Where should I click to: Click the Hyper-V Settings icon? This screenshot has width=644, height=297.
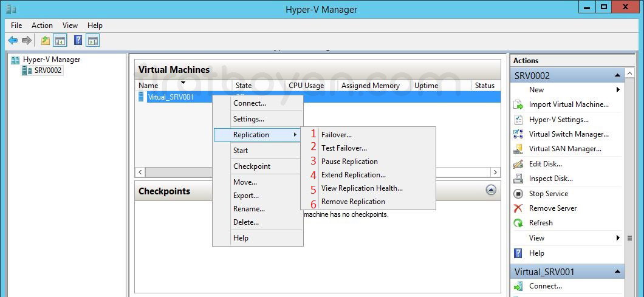tap(518, 120)
